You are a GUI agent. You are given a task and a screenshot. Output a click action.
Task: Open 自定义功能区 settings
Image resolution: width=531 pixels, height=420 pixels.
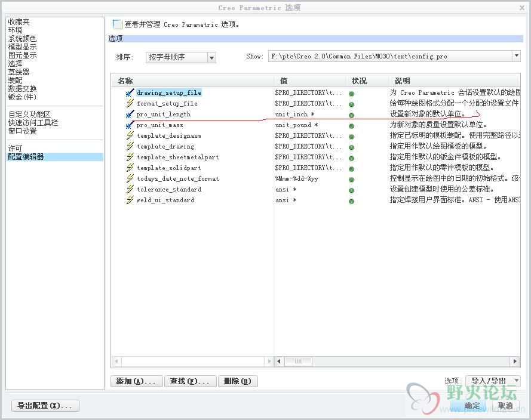[x=29, y=115]
